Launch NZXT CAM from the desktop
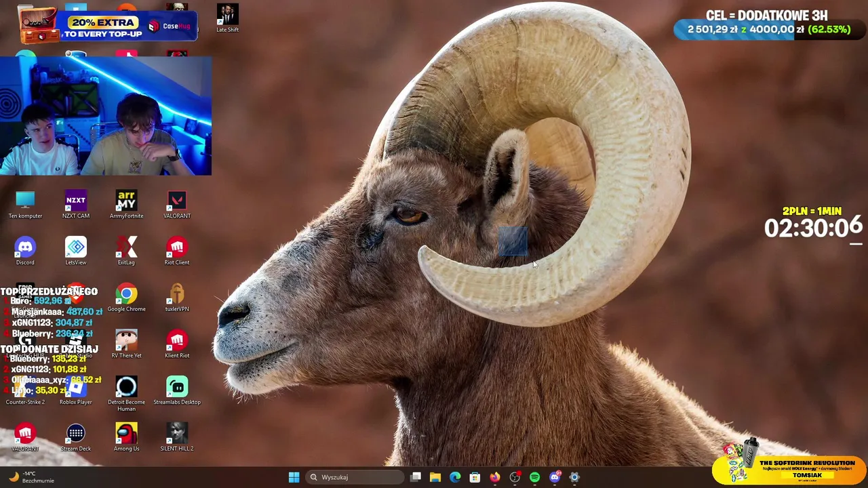This screenshot has height=488, width=868. (x=76, y=205)
